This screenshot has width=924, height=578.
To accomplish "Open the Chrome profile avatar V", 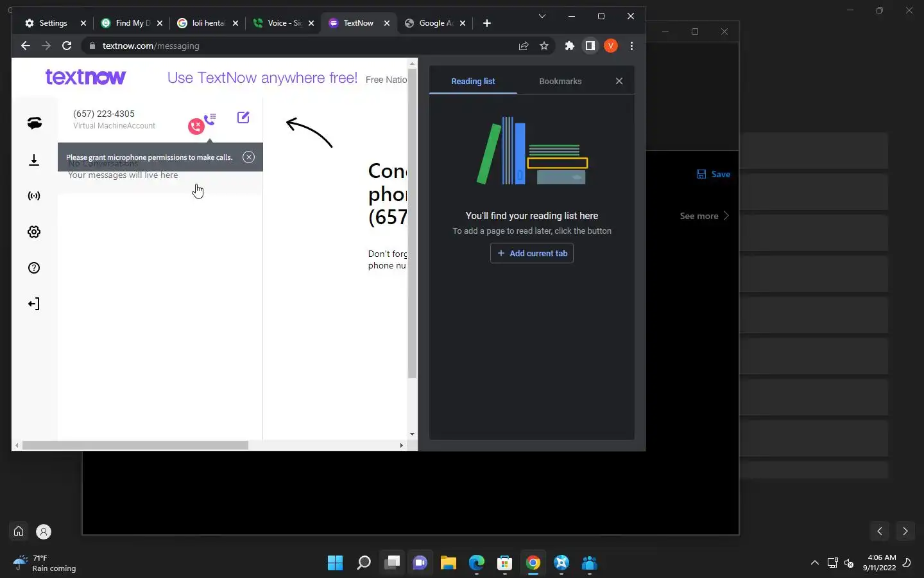I will tap(611, 46).
